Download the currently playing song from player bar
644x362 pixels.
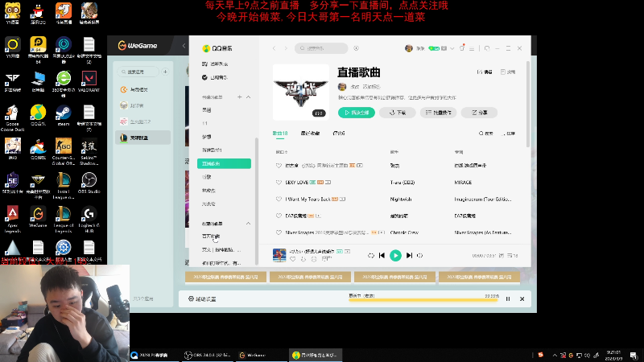click(x=303, y=259)
